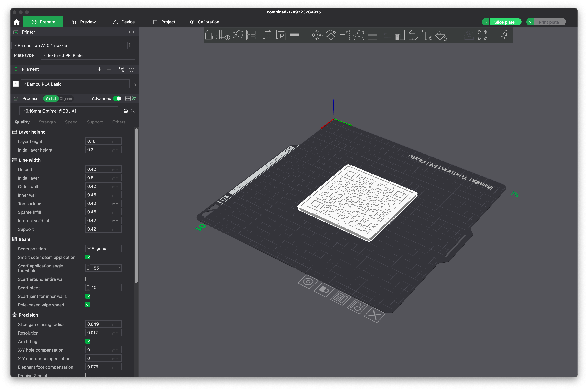Viewport: 588px width, 390px height.
Task: Open the 0.16mm Optimal process preset dropdown
Action: coord(69,111)
